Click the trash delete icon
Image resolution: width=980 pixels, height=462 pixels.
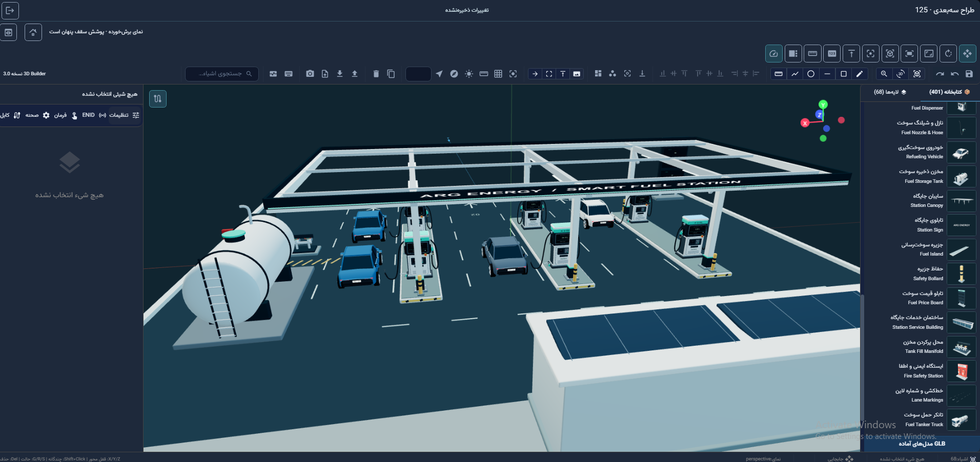376,74
